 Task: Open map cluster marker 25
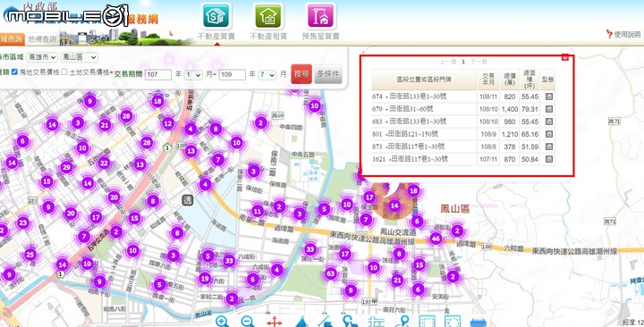pyautogui.click(x=30, y=255)
